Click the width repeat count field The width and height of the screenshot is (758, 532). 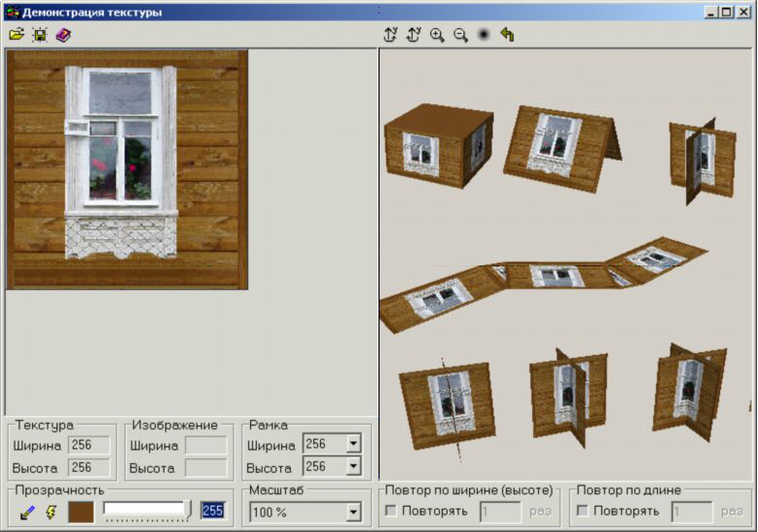(500, 512)
